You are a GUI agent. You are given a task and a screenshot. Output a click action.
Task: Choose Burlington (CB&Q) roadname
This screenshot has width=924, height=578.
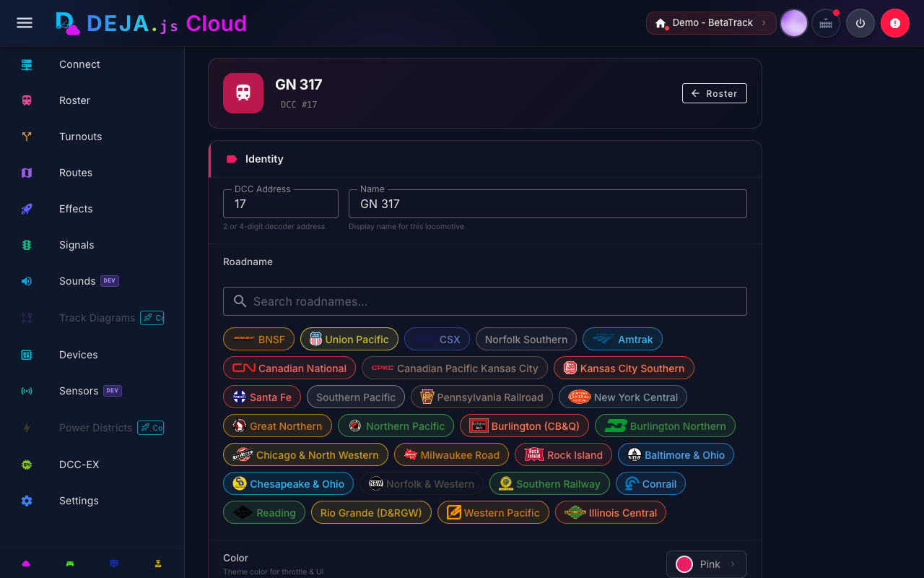pos(524,426)
